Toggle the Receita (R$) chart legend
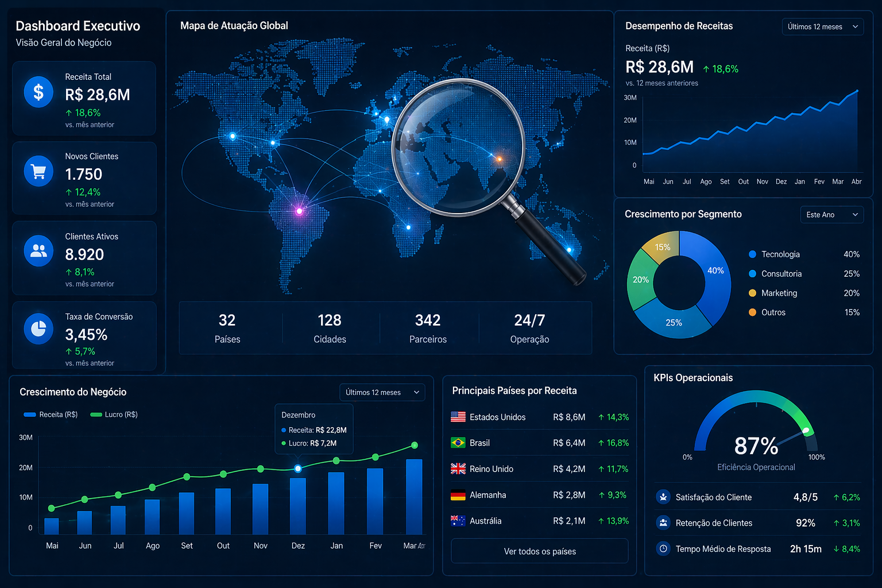882x588 pixels. click(x=51, y=415)
